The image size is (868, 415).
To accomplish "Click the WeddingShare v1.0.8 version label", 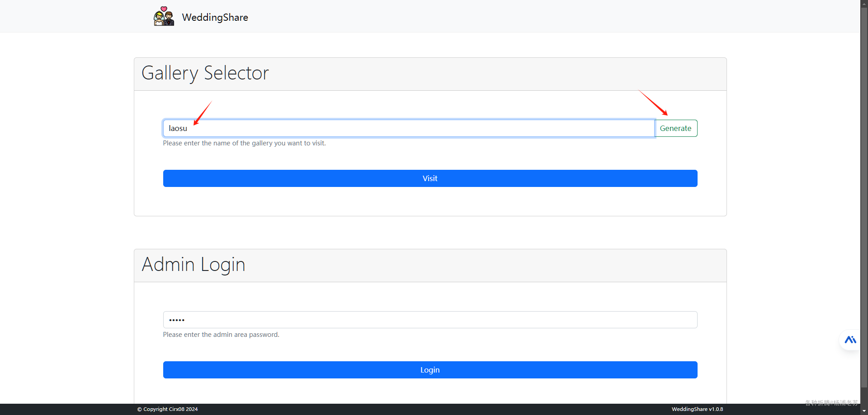I will tap(697, 409).
